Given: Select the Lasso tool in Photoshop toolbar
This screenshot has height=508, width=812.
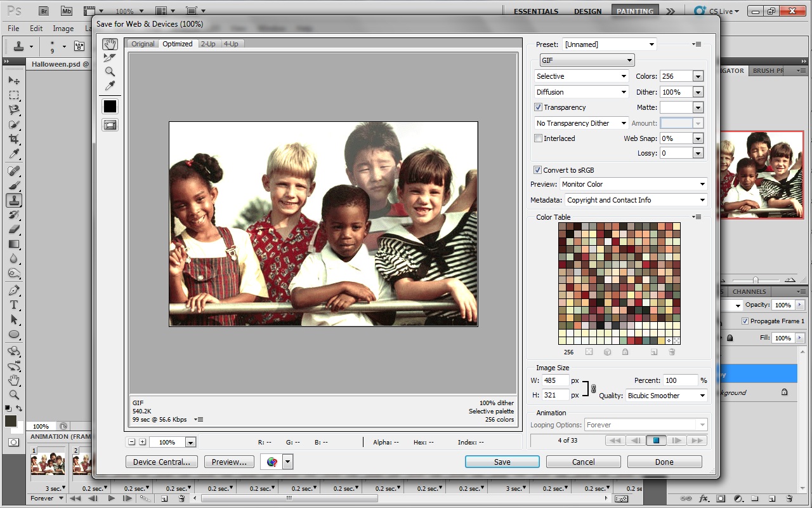Looking at the screenshot, I should click(x=13, y=110).
